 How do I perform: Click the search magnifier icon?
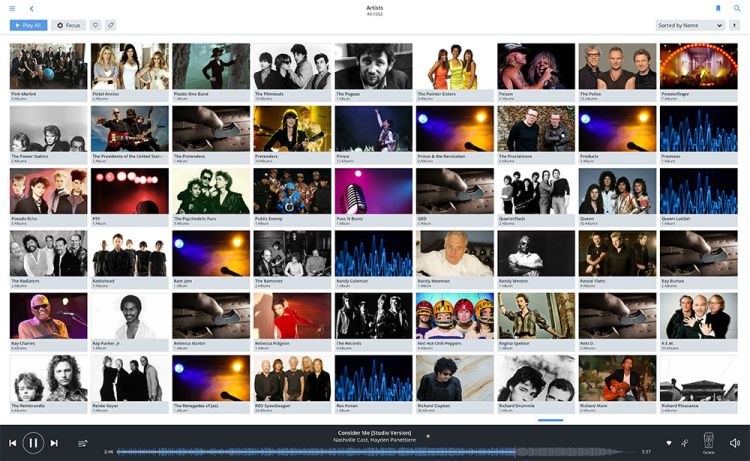(x=737, y=8)
